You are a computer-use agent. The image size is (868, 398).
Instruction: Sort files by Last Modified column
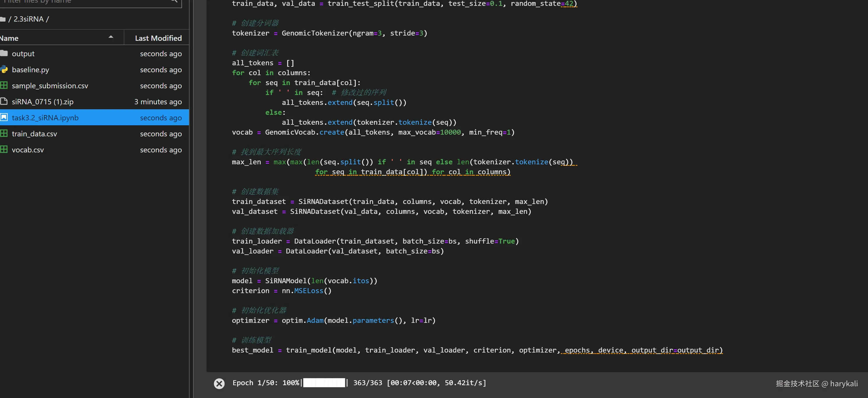coord(158,38)
